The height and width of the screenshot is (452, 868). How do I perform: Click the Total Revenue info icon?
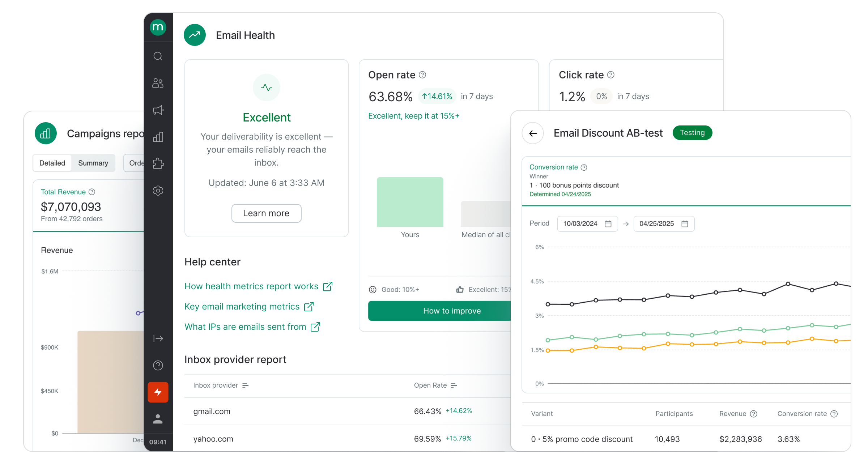click(92, 192)
